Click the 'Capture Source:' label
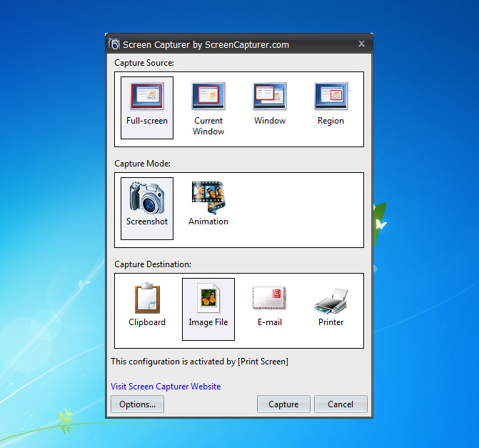Viewport: 479px width, 448px height. pyautogui.click(x=144, y=63)
